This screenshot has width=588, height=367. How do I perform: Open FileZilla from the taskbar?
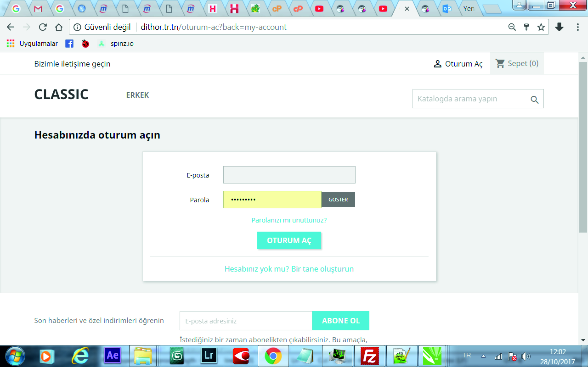[370, 356]
